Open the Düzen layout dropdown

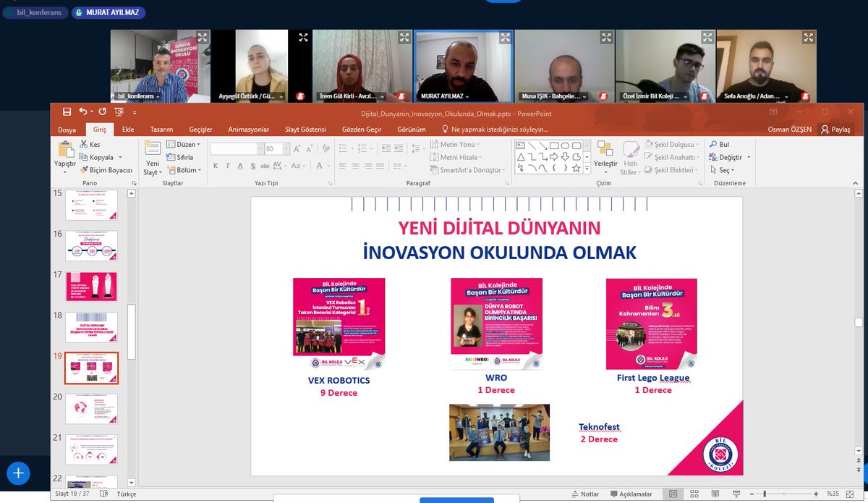[x=184, y=144]
